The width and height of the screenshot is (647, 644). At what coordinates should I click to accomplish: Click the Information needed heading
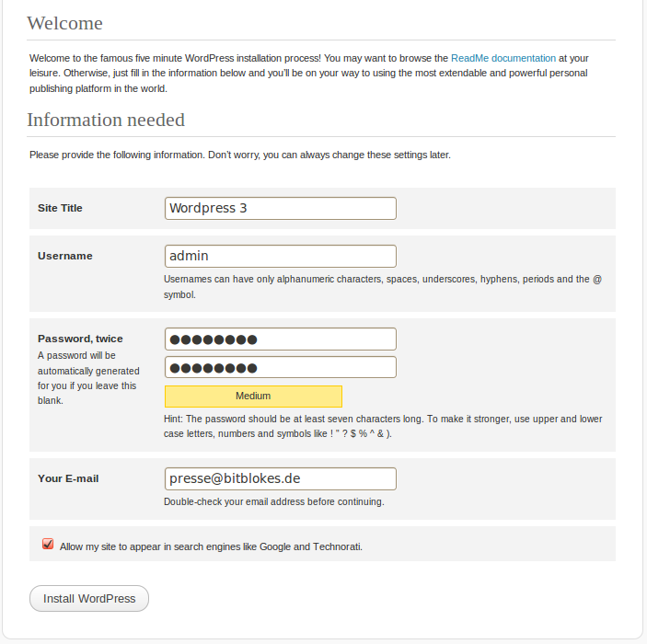[x=106, y=120]
